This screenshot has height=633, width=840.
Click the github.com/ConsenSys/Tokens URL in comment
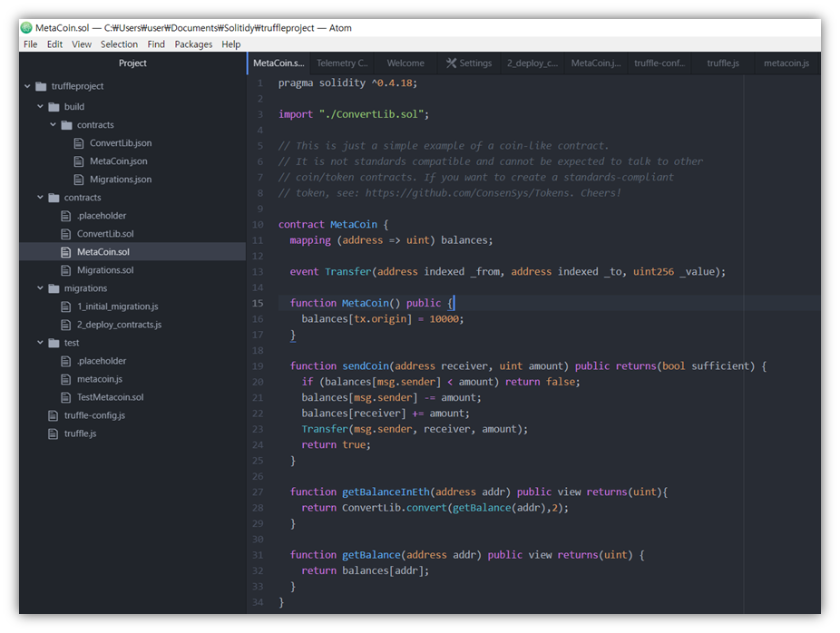(470, 193)
